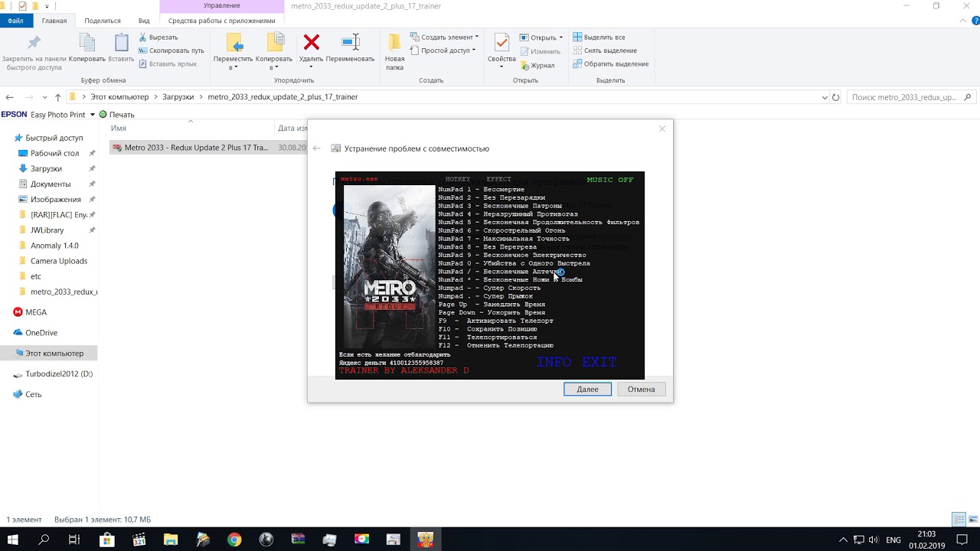This screenshot has width=980, height=551.
Task: Click Закрепить на панели быстрого доступа
Action: (x=34, y=52)
